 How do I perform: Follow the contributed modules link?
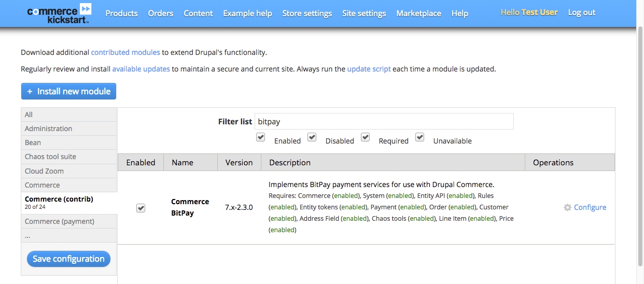point(125,52)
